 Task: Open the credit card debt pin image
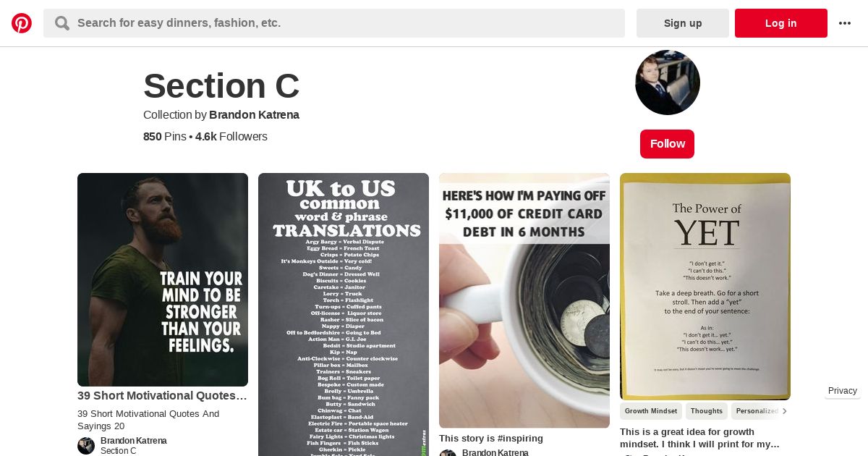coord(524,300)
